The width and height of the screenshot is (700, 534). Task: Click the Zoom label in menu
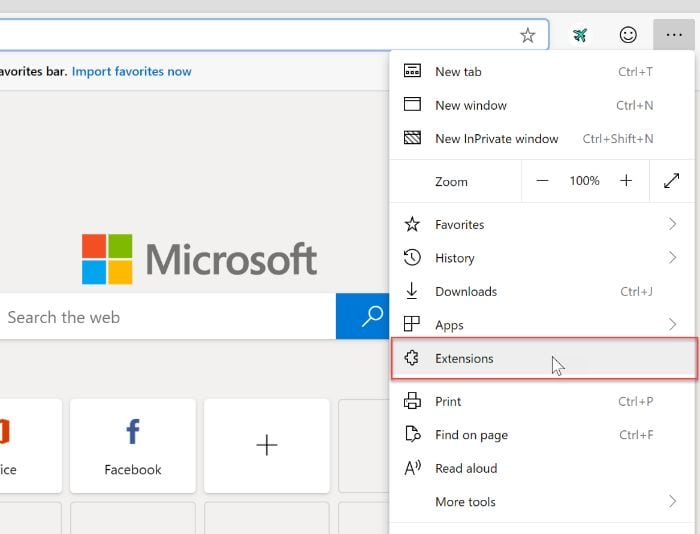tap(451, 182)
